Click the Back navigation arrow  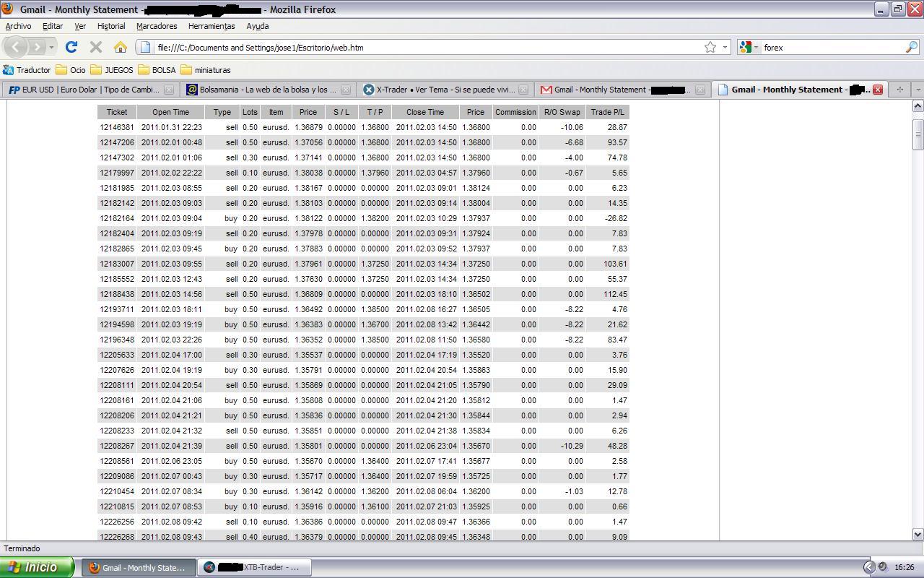[16, 47]
